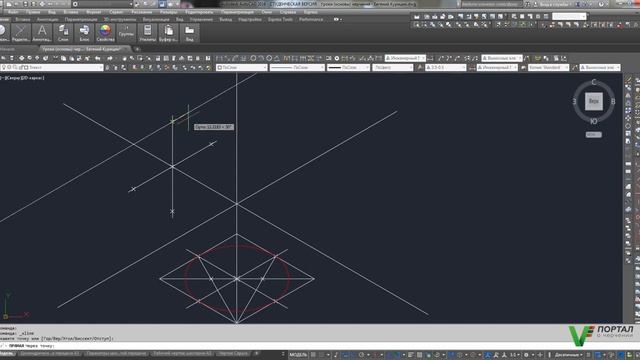Screen dimensions: 640x360
Task: Click into the command line input field
Action: click(x=286, y=346)
